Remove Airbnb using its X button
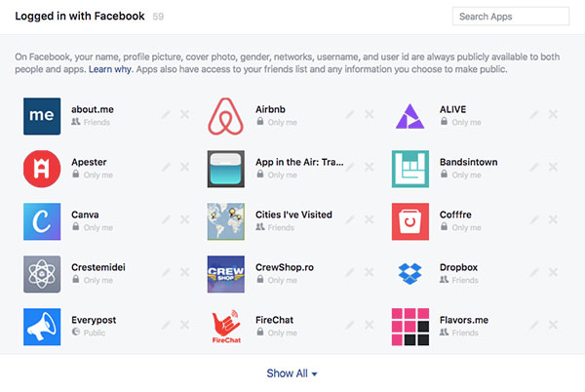 click(369, 114)
